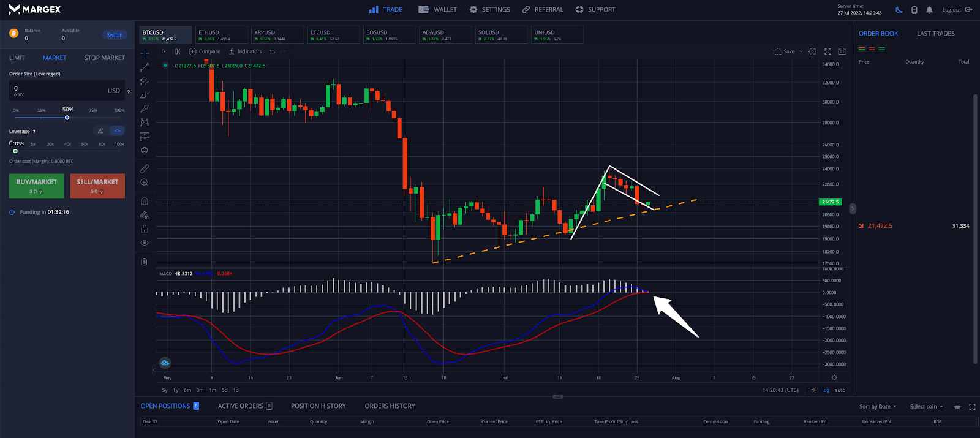Toggle dark mode moon icon
The width and height of the screenshot is (980, 438).
click(899, 10)
